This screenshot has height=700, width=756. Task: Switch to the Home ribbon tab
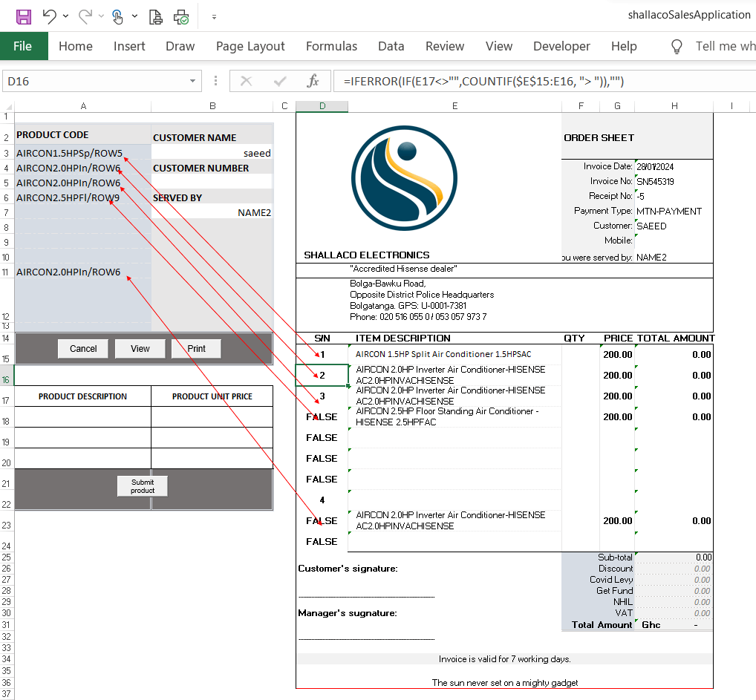click(76, 46)
